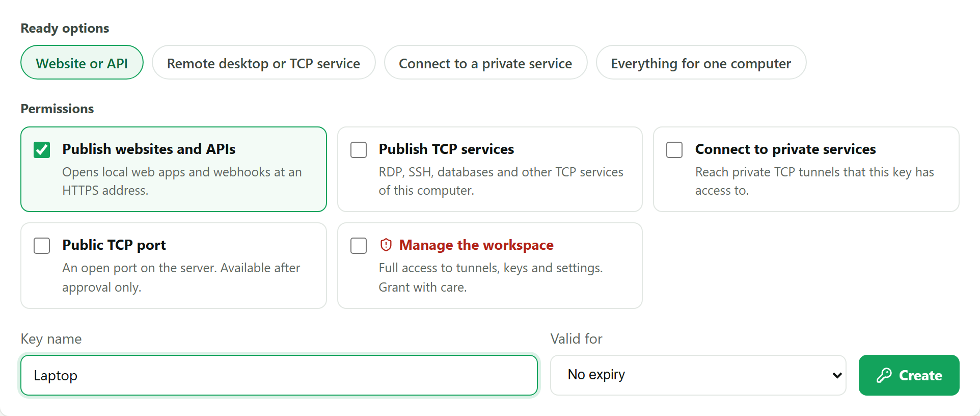Click the shield warning icon beside Manage the workspace
The width and height of the screenshot is (980, 416).
[x=386, y=245]
